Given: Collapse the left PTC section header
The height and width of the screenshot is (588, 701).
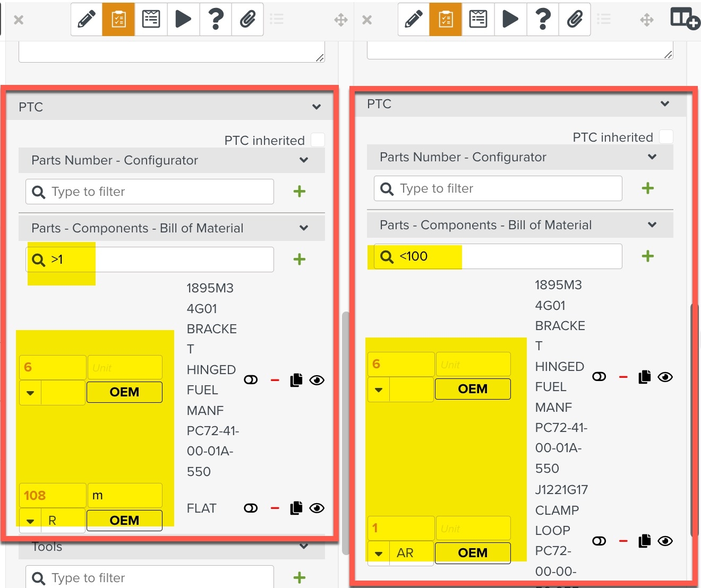Looking at the screenshot, I should coord(317,107).
